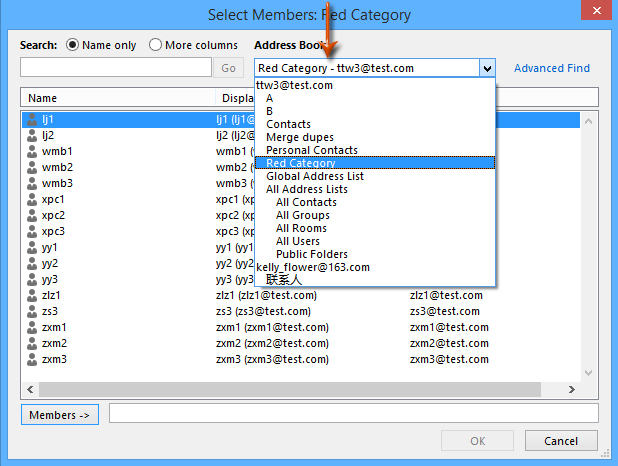The image size is (618, 466).
Task: Select Contacts in the address book list
Action: [x=289, y=124]
